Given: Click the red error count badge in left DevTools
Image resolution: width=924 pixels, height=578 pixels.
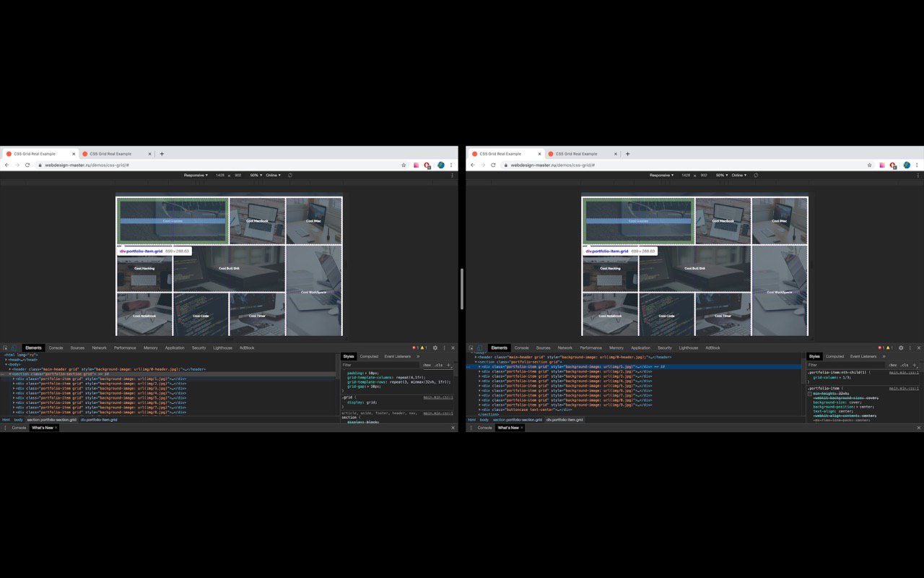Looking at the screenshot, I should tap(415, 348).
